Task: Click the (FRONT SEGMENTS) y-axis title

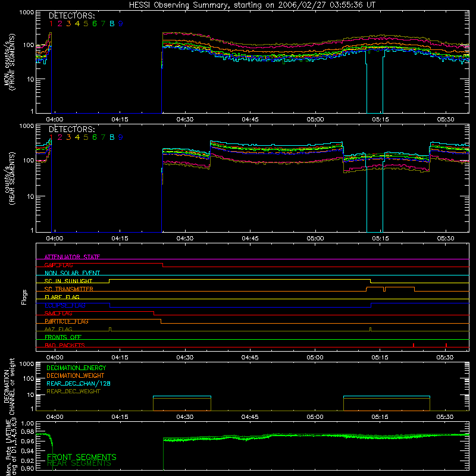Action: click(x=12, y=62)
